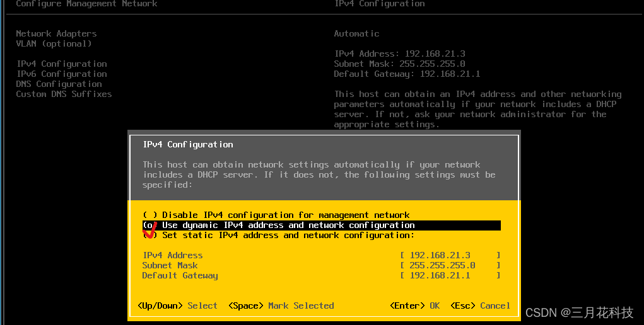Click the right pane IPv4 Address: 192.168.21.3 line
The image size is (644, 325).
pos(400,54)
